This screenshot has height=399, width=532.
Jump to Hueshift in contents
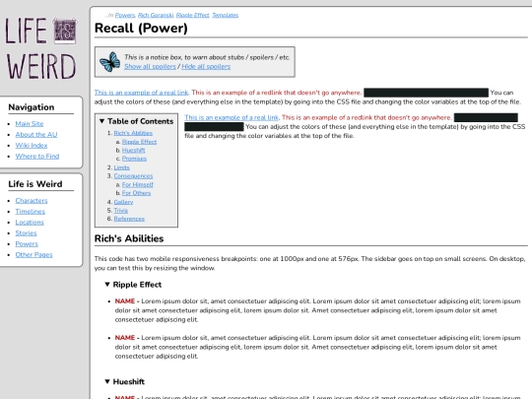[x=134, y=151]
